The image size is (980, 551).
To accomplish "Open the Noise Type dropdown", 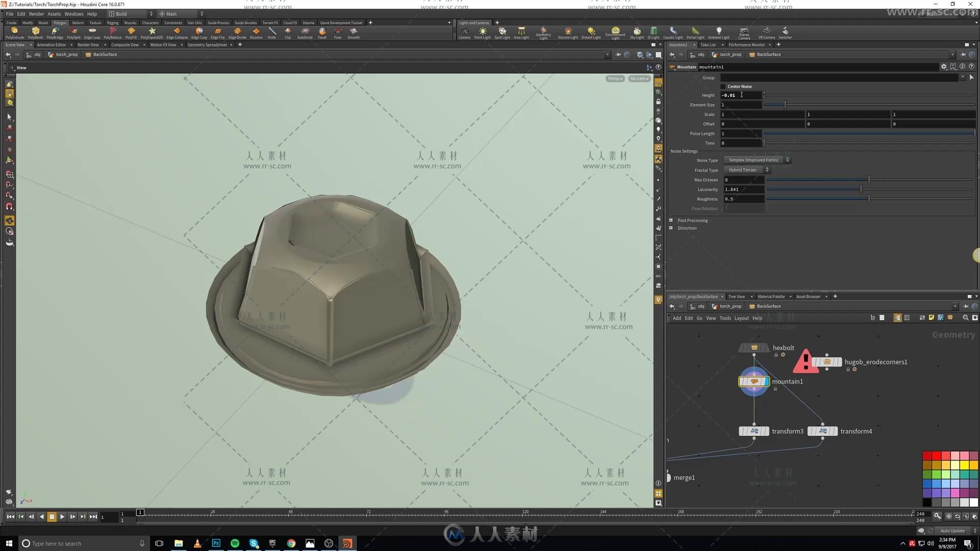I will tap(757, 160).
